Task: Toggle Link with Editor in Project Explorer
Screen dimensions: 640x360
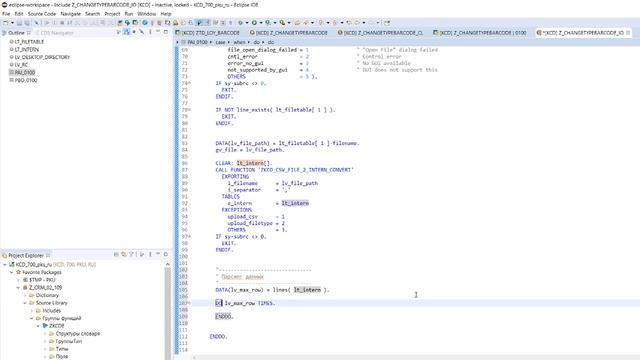Action: (x=124, y=254)
